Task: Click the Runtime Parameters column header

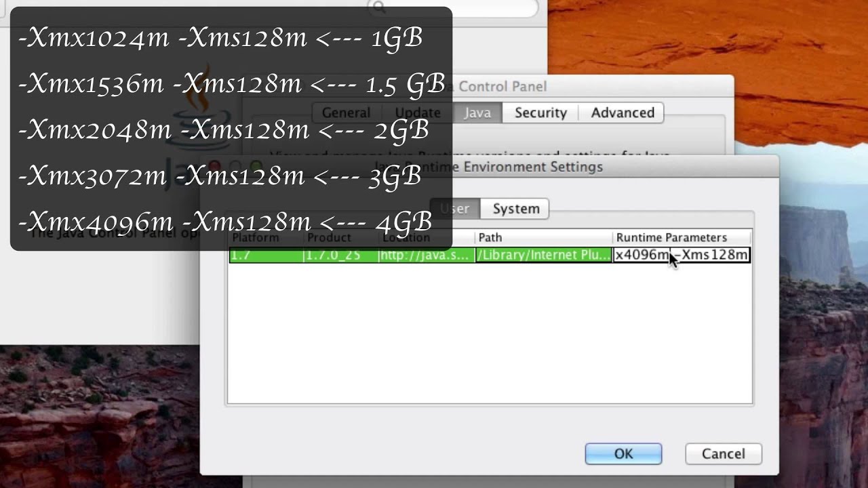Action: tap(682, 238)
